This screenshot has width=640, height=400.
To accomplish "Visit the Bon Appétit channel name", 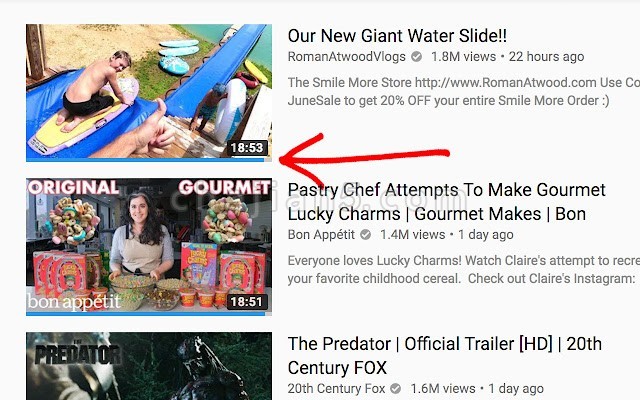I will 321,235.
